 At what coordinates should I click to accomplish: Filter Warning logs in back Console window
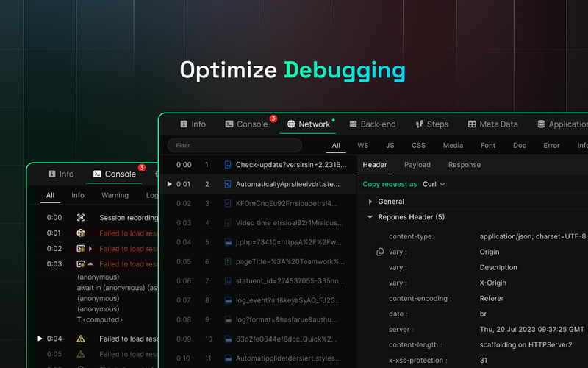click(x=115, y=195)
